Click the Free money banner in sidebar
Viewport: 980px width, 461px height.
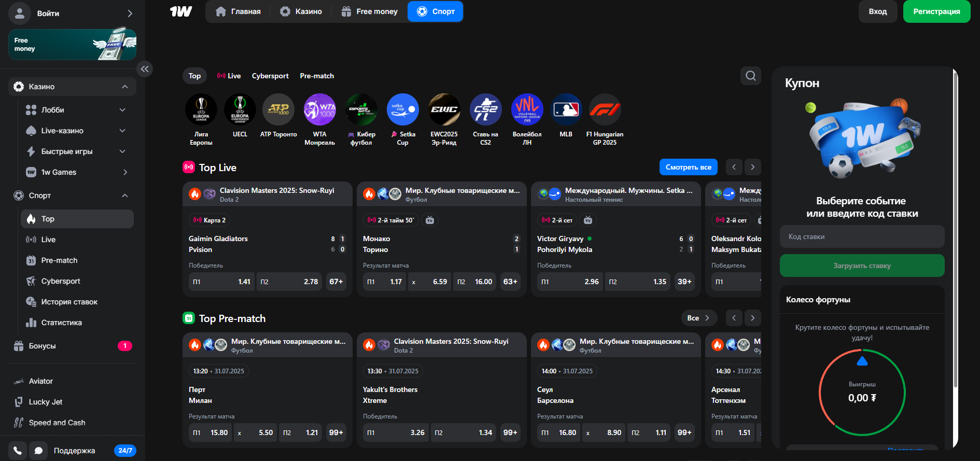72,45
